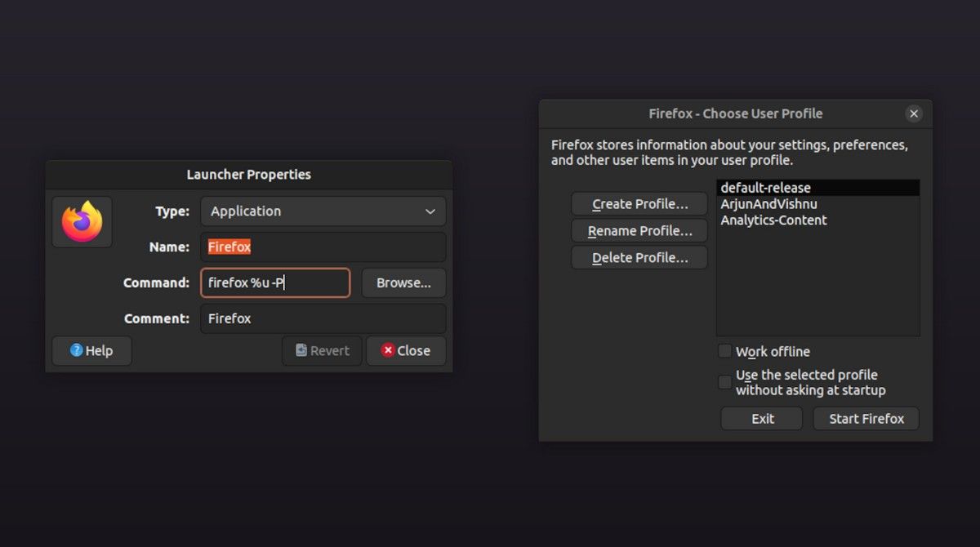Enable the Work offline checkbox
980x547 pixels.
(x=724, y=351)
